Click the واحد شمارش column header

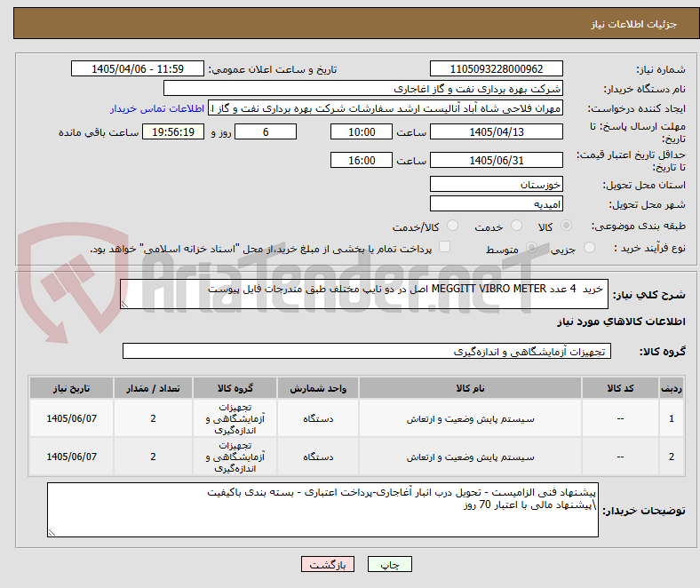coord(318,388)
